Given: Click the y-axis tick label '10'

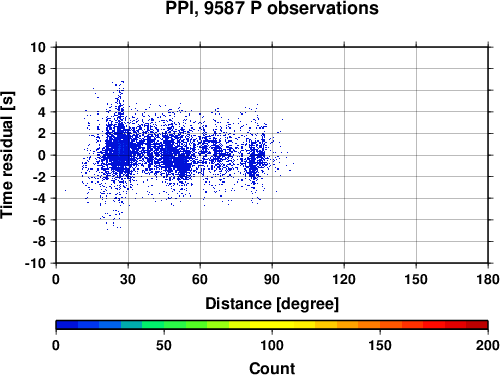Looking at the screenshot, I should point(39,47).
